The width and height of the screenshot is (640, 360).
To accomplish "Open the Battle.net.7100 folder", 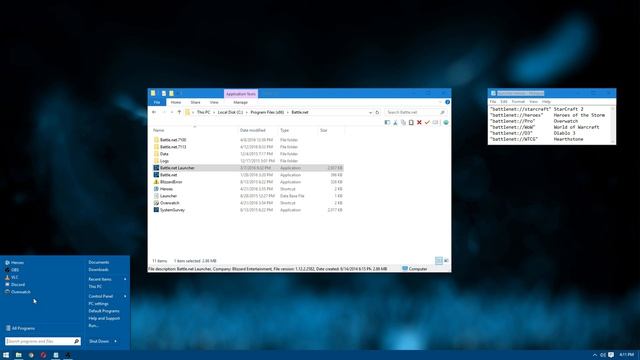I will click(173, 140).
